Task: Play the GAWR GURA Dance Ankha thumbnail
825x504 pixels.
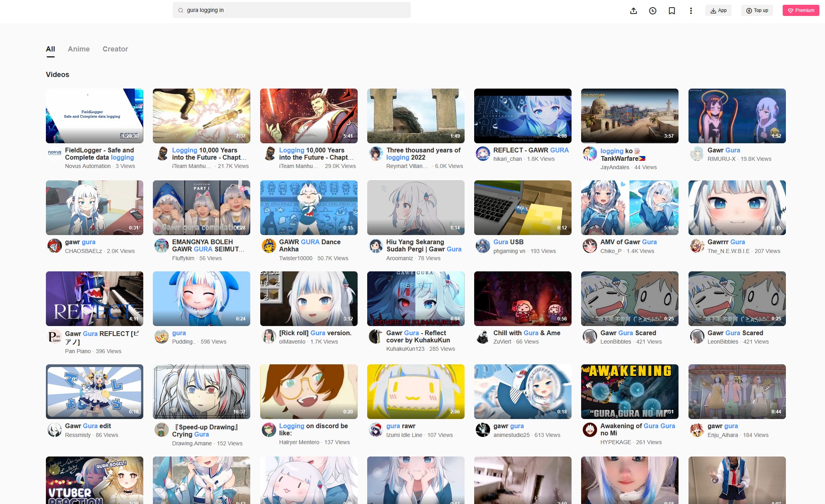Action: (309, 208)
